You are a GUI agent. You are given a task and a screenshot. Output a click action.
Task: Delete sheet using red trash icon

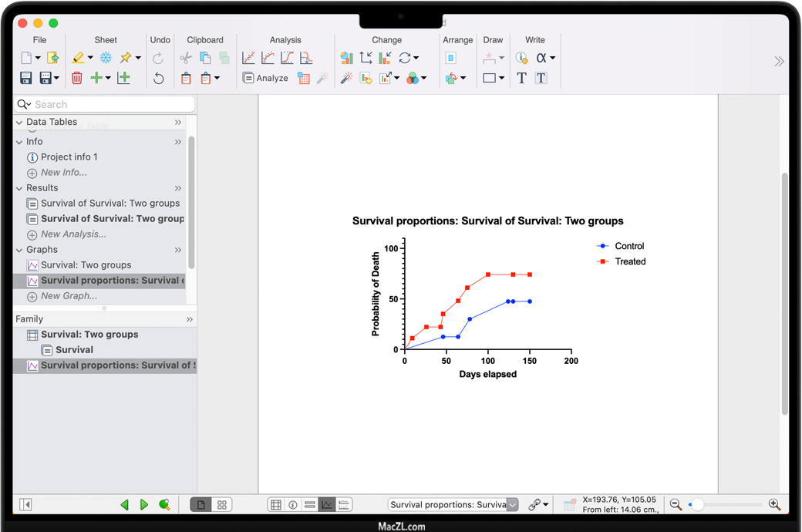point(77,78)
